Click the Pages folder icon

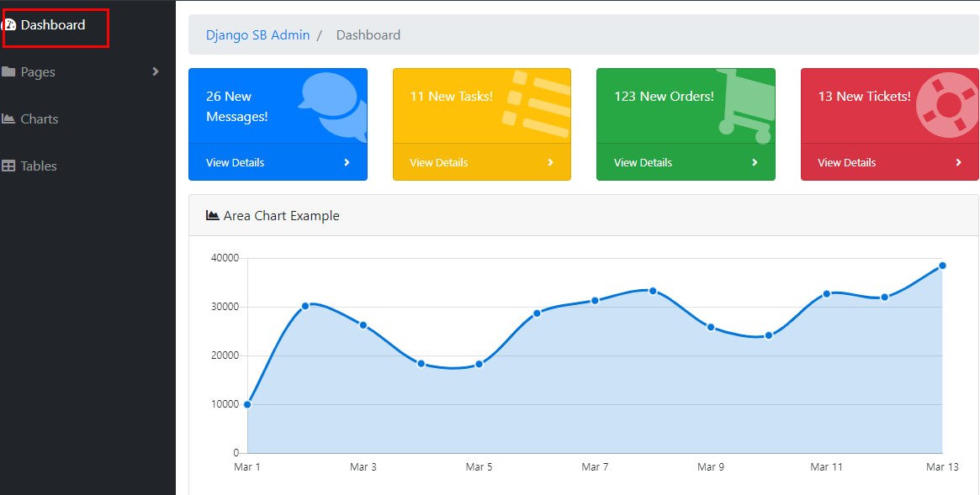[8, 71]
